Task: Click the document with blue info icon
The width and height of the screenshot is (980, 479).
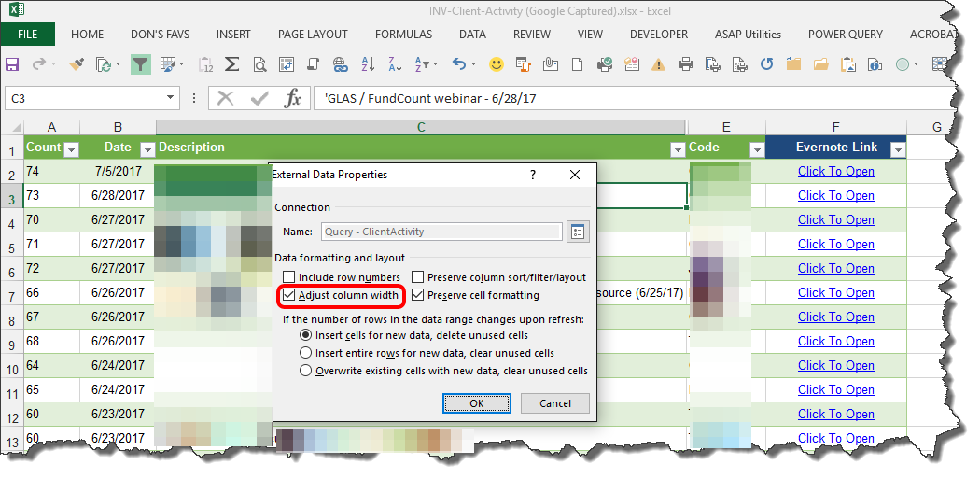Action: pos(875,63)
